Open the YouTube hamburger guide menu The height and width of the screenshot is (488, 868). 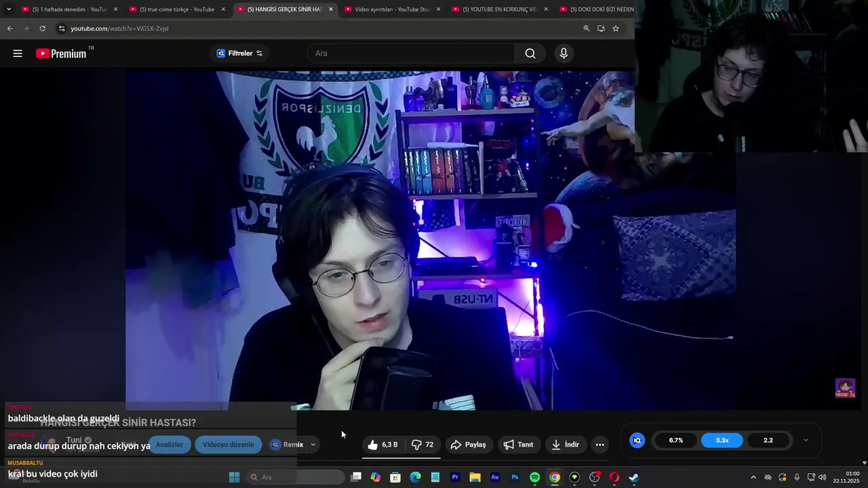(18, 54)
